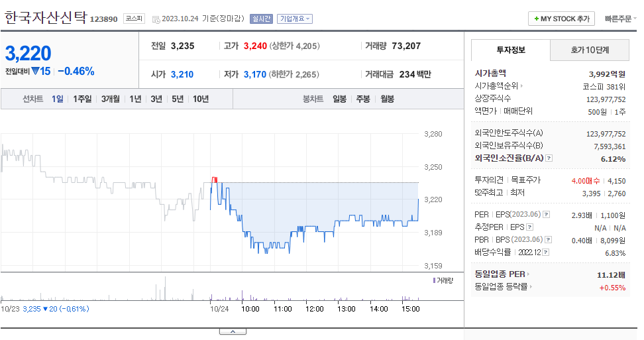Image resolution: width=644 pixels, height=340 pixels.
Task: Click 12:00 time label on chart axis
Action: pyautogui.click(x=315, y=309)
